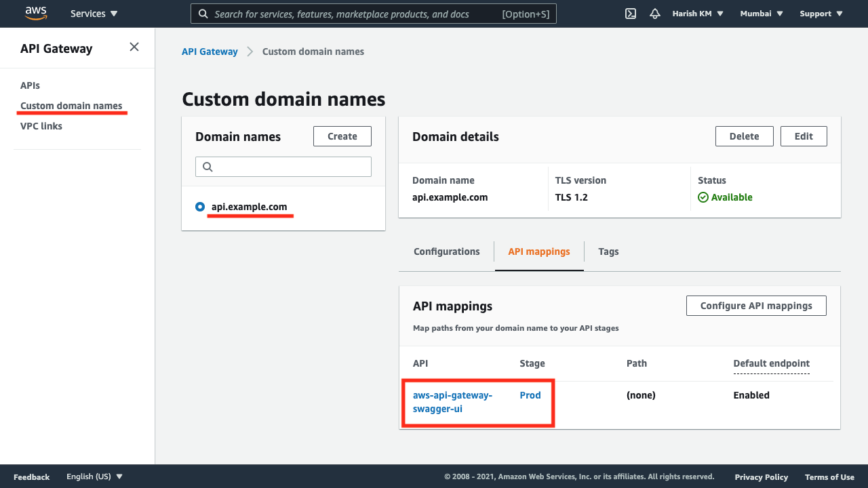Switch to the Configurations tab
The image size is (868, 488).
pyautogui.click(x=446, y=251)
